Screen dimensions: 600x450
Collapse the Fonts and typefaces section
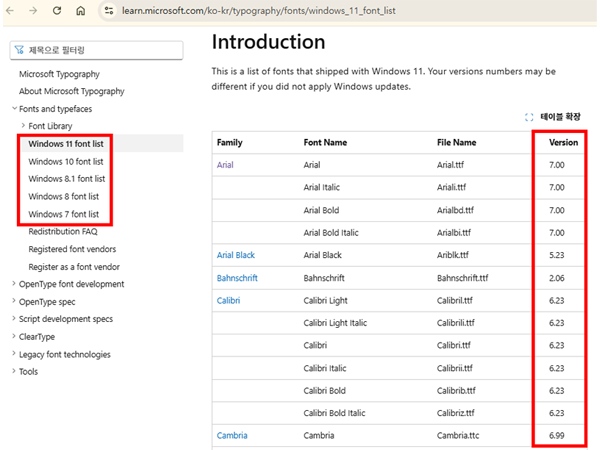[14, 108]
